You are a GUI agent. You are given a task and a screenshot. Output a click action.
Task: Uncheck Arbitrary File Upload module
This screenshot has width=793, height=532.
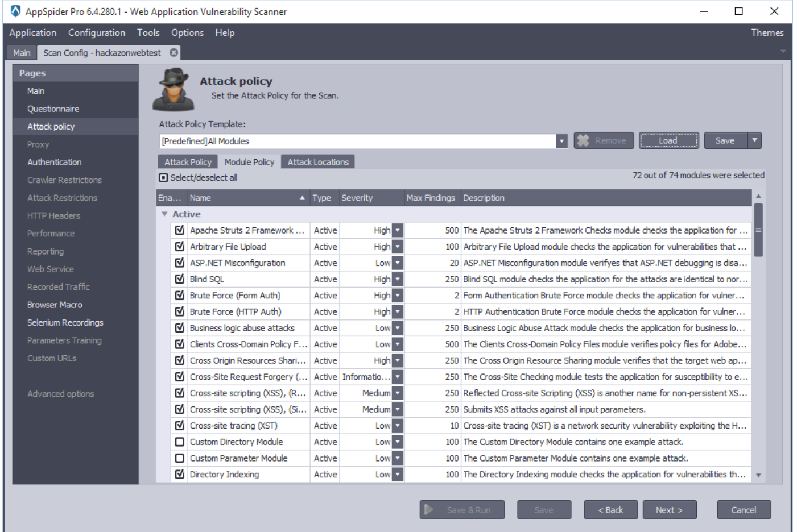pos(180,247)
